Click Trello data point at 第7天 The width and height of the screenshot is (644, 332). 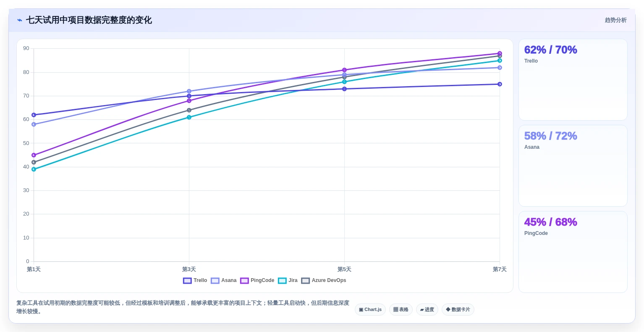coord(500,84)
